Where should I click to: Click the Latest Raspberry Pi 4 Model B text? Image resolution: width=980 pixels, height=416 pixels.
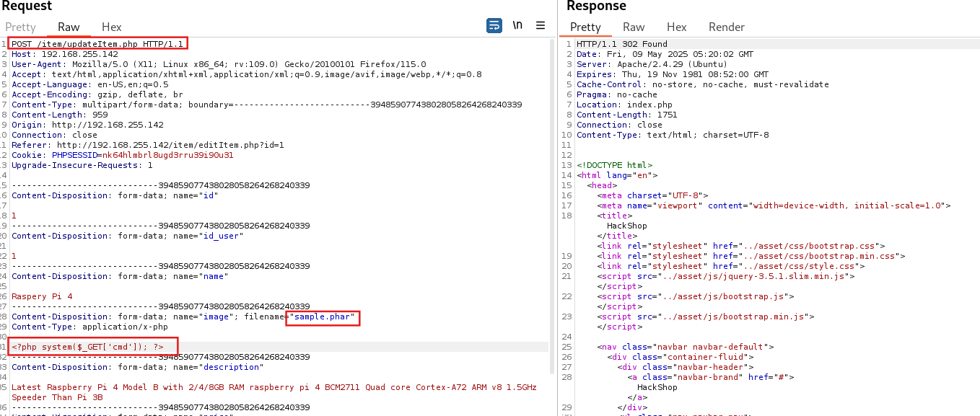[274, 387]
